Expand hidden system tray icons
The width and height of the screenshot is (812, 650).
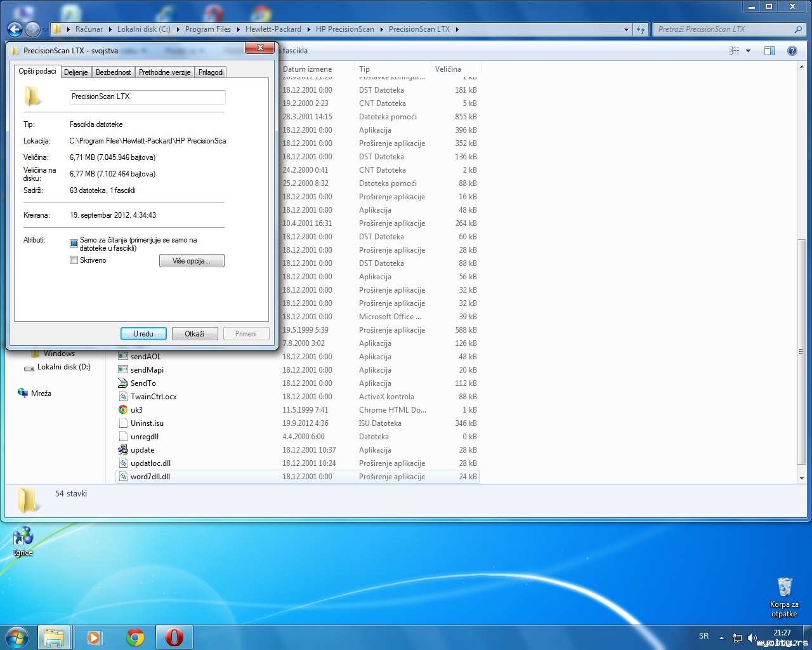(x=721, y=637)
